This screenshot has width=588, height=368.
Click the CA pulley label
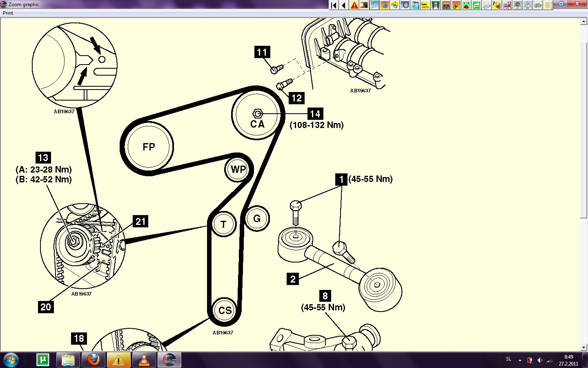click(257, 124)
